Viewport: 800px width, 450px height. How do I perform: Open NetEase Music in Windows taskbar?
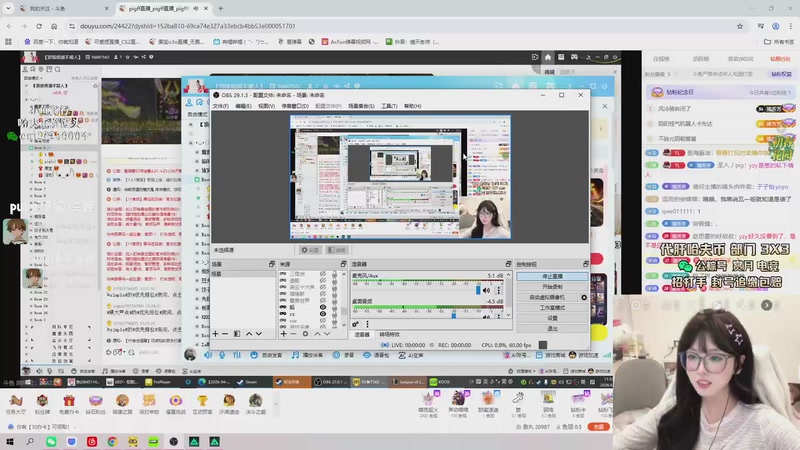pos(92,441)
